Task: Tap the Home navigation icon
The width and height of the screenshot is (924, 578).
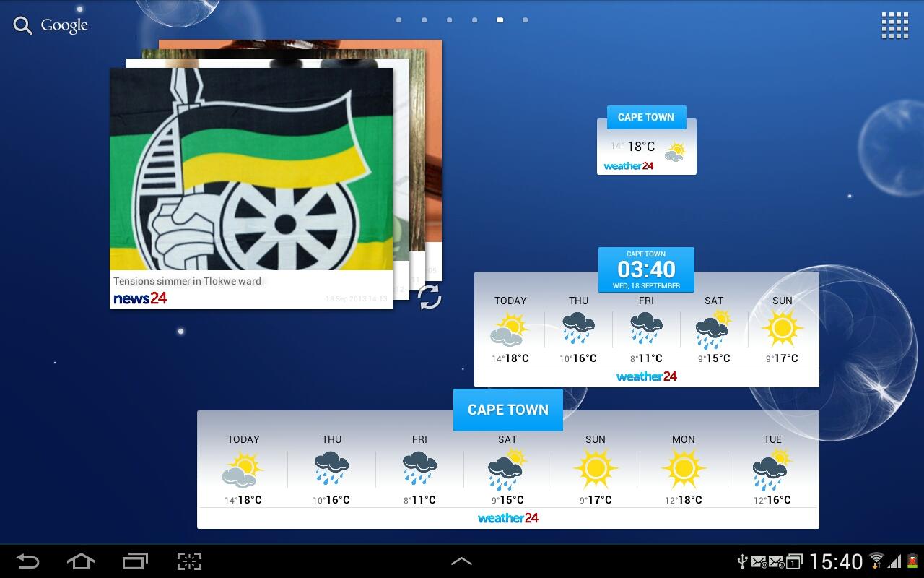Action: tap(80, 561)
